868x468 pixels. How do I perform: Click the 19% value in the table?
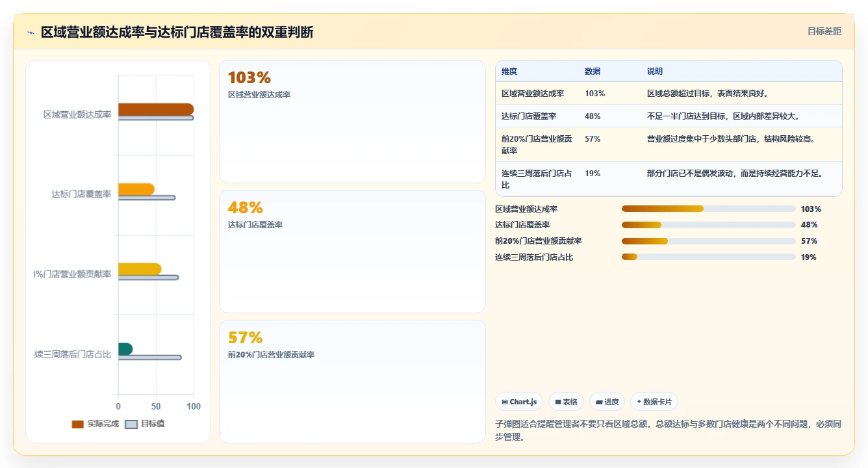[x=593, y=174]
